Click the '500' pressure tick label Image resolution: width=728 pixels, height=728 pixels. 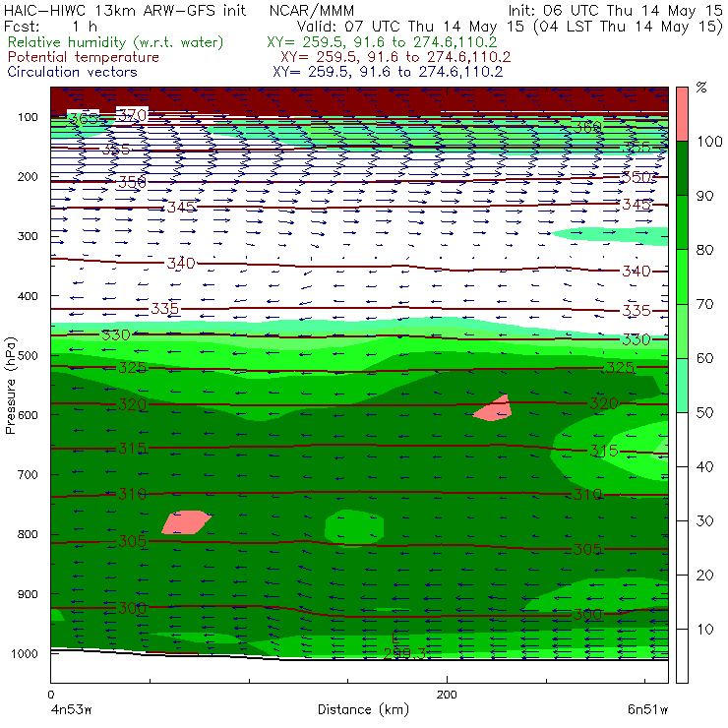tap(28, 355)
